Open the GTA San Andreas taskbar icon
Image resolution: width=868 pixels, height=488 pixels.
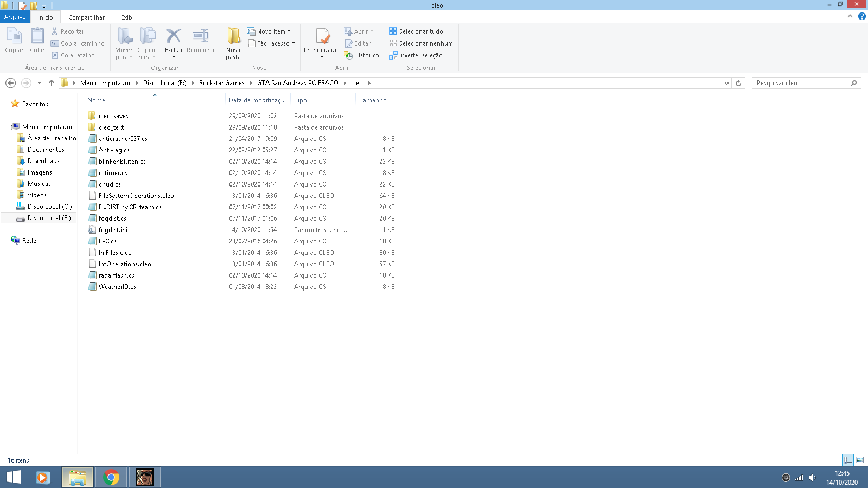[x=145, y=477]
